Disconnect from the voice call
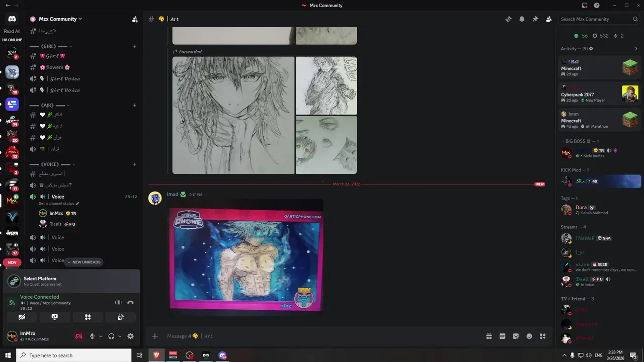This screenshot has height=362, width=644. click(x=130, y=302)
